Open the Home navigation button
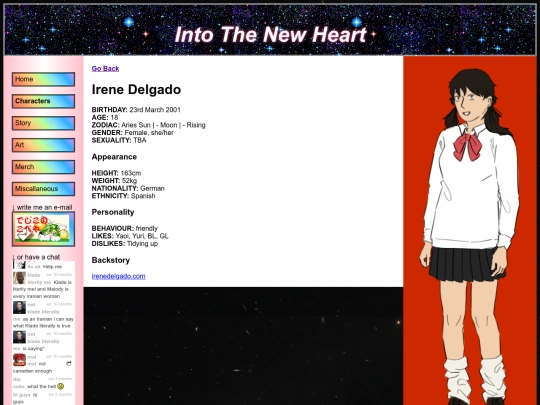 43,79
